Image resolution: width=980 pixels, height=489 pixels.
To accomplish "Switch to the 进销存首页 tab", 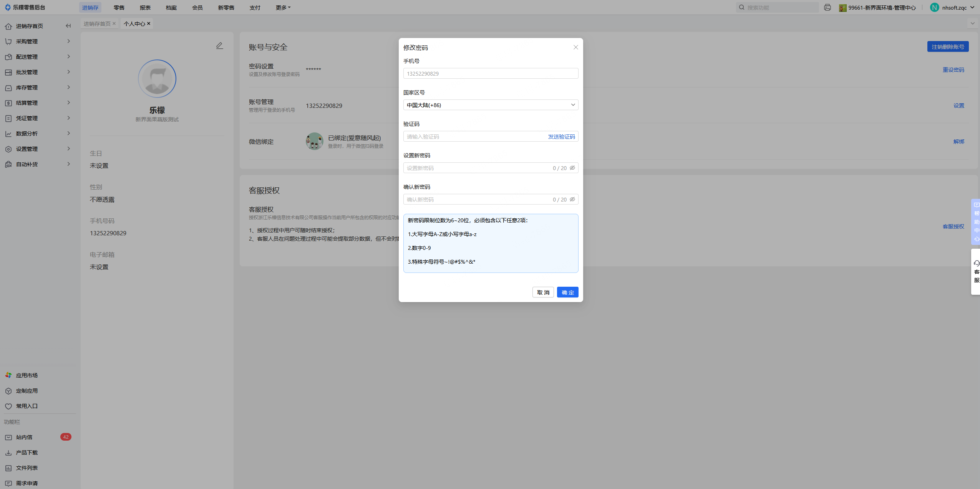I will coord(97,24).
